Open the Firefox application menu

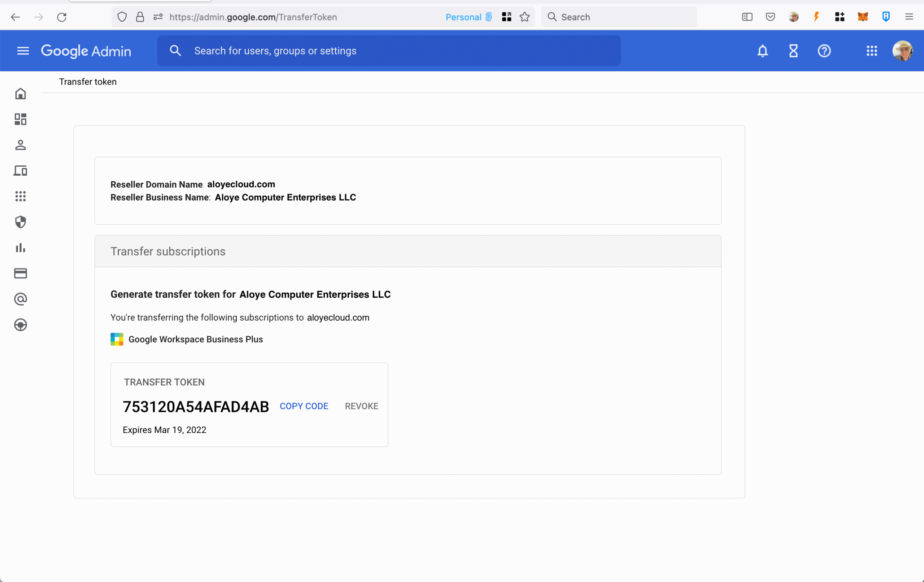pos(908,17)
